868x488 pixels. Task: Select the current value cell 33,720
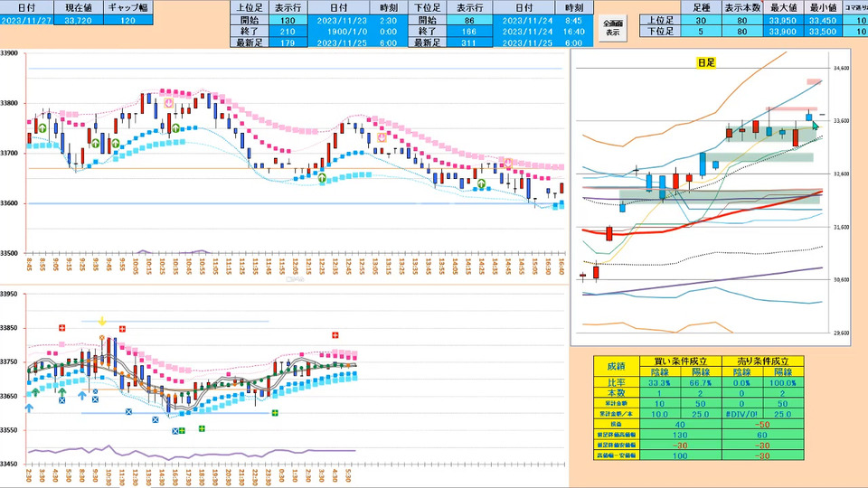(78, 21)
